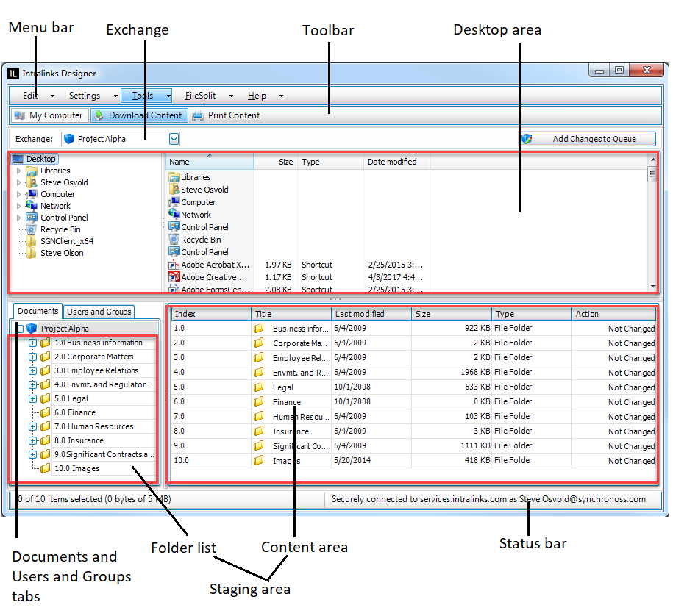This screenshot has height=616, width=673.
Task: Click the folder icon in the Envmt. and R... row
Action: pos(258,373)
